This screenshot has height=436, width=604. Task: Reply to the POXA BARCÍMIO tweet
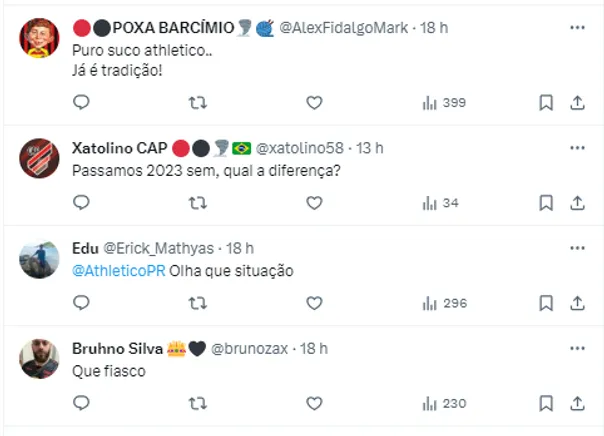[x=82, y=102]
